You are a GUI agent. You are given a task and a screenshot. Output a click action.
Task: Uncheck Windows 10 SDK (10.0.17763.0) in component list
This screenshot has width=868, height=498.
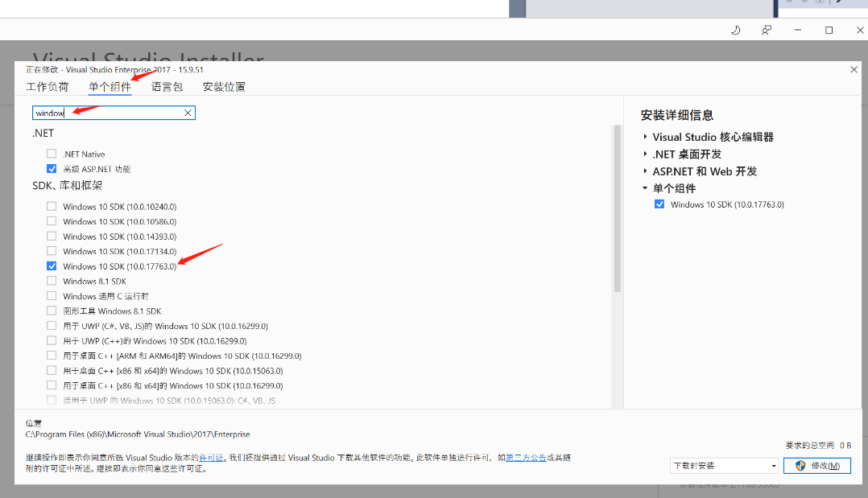52,265
